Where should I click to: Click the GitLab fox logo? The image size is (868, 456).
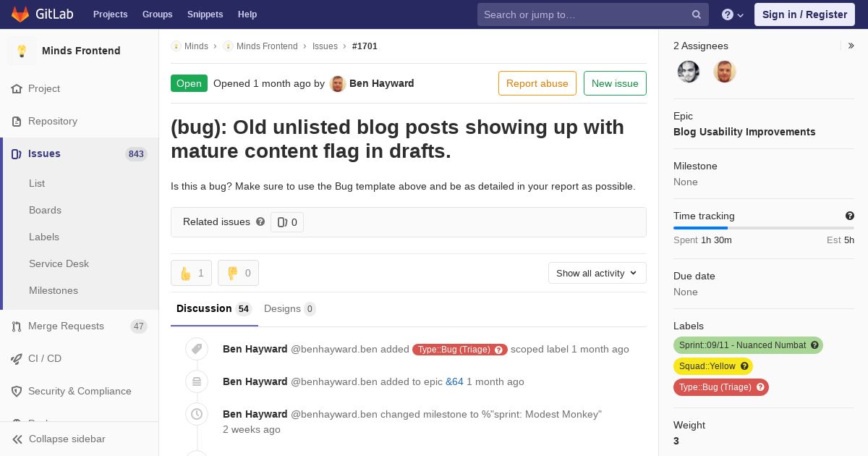click(x=20, y=14)
